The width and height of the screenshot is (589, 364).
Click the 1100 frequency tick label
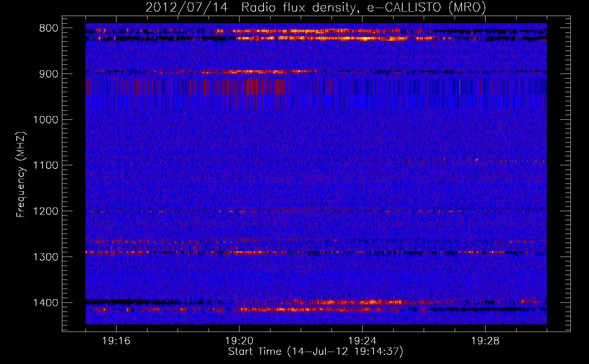[x=46, y=166]
